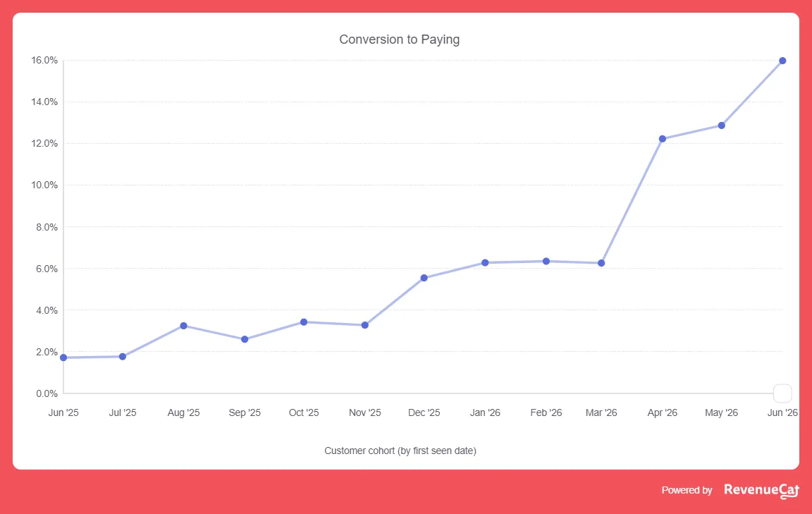Click the 'Sep '25' x-axis label
812x514 pixels.
tap(245, 413)
